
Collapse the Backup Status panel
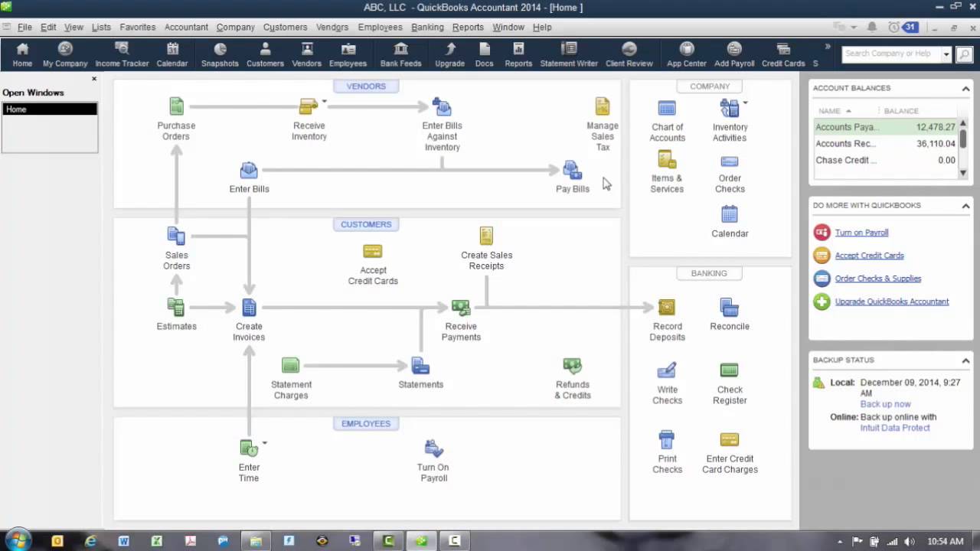965,360
